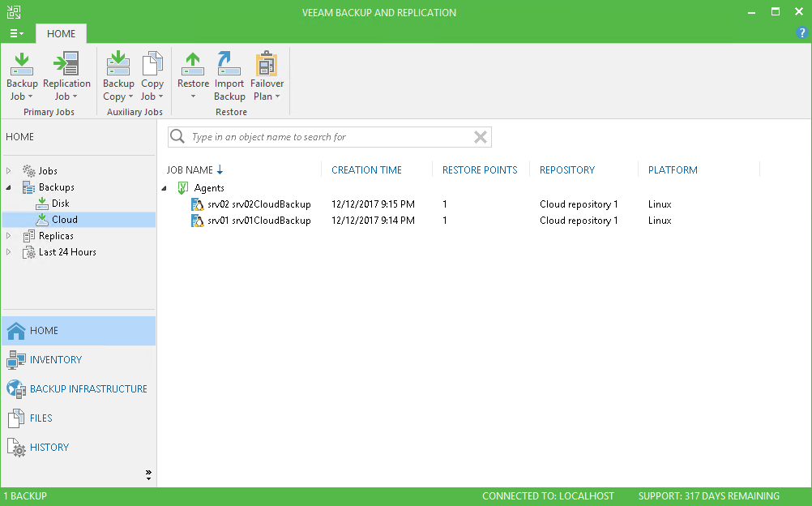Switch to the HOME ribbon tab

[x=61, y=34]
